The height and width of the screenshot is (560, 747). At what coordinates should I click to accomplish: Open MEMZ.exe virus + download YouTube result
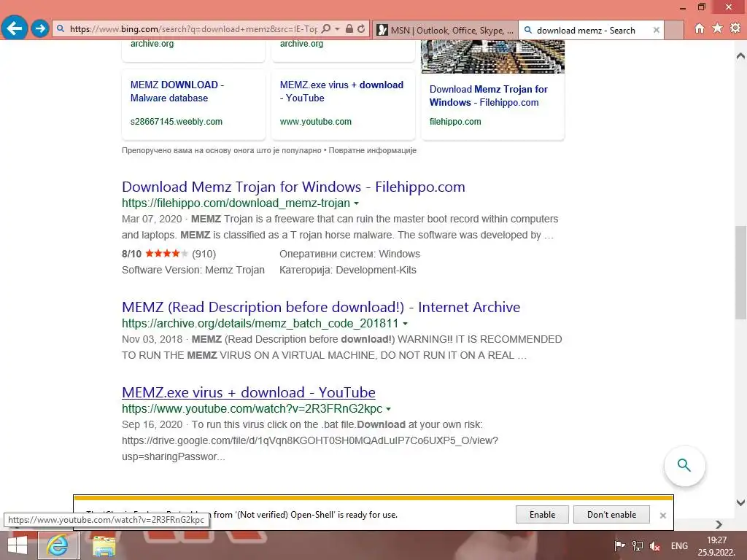point(249,392)
